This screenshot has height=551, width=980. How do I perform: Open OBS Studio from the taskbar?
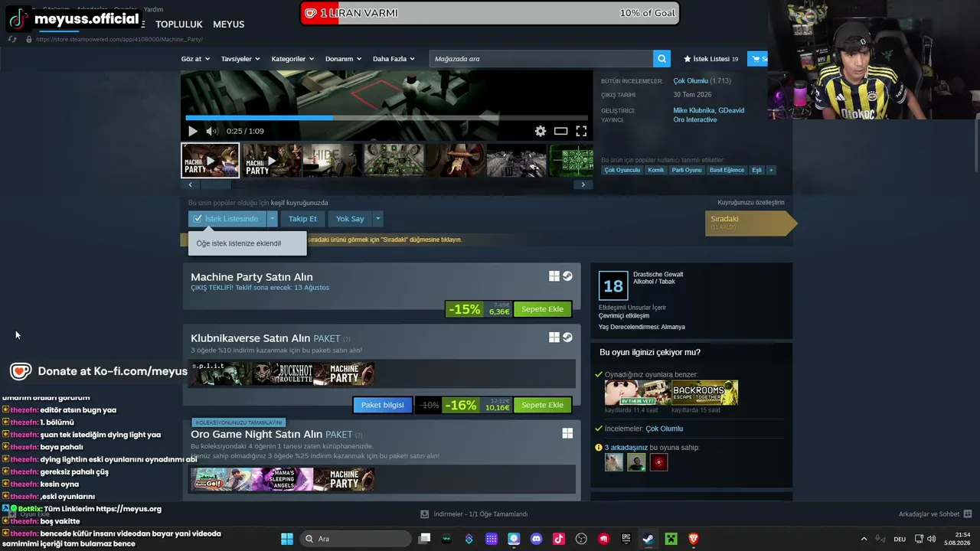click(581, 539)
